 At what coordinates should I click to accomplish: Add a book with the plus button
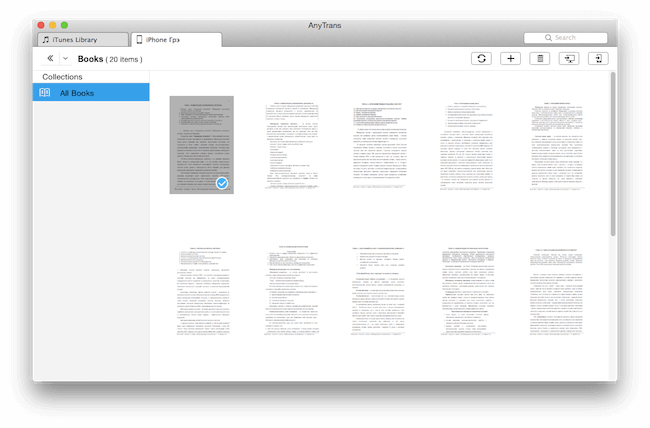[x=510, y=58]
